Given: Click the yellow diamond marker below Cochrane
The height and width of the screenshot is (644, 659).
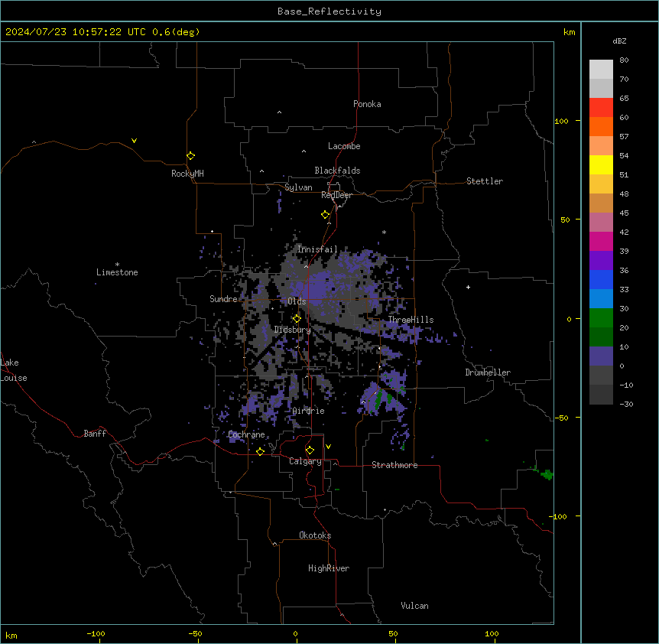Looking at the screenshot, I should pyautogui.click(x=260, y=451).
